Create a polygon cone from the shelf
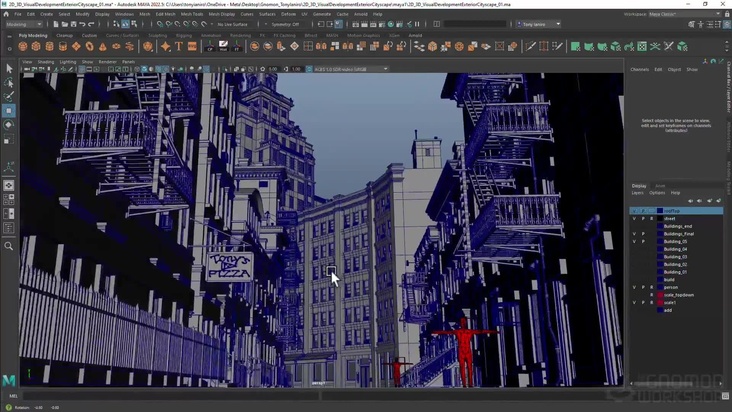 click(103, 46)
